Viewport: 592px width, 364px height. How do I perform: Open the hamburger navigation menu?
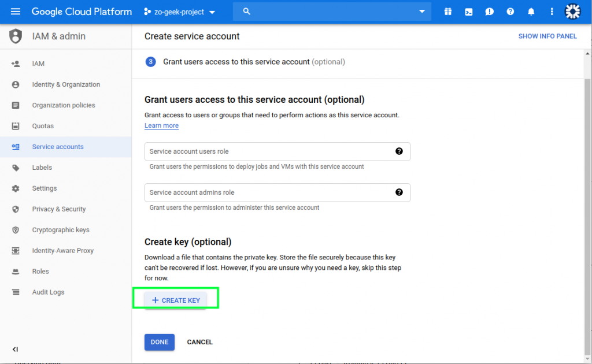click(16, 12)
